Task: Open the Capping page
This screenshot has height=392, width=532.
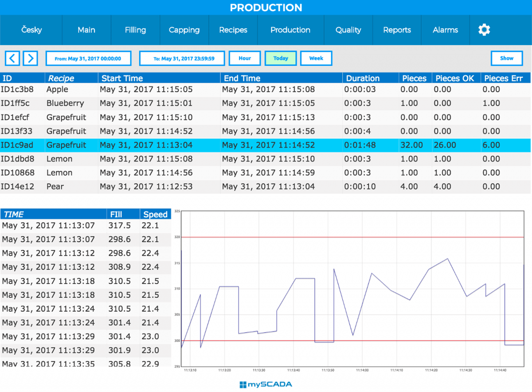Action: 184,30
